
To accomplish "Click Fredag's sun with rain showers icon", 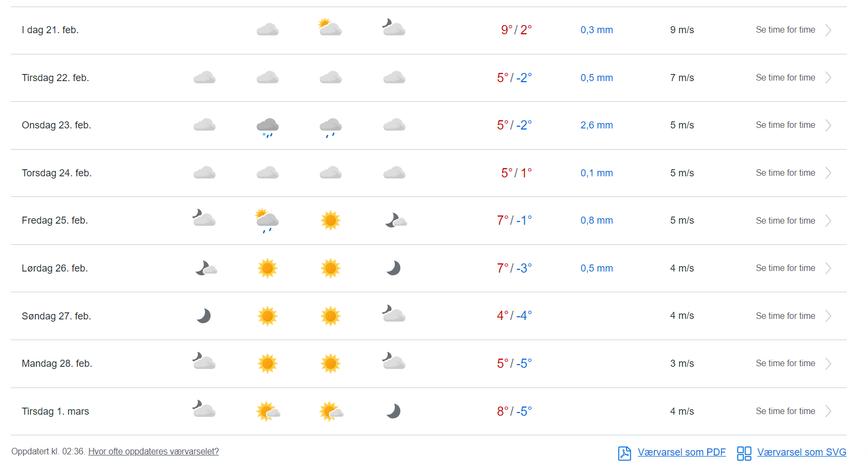I will (x=267, y=220).
